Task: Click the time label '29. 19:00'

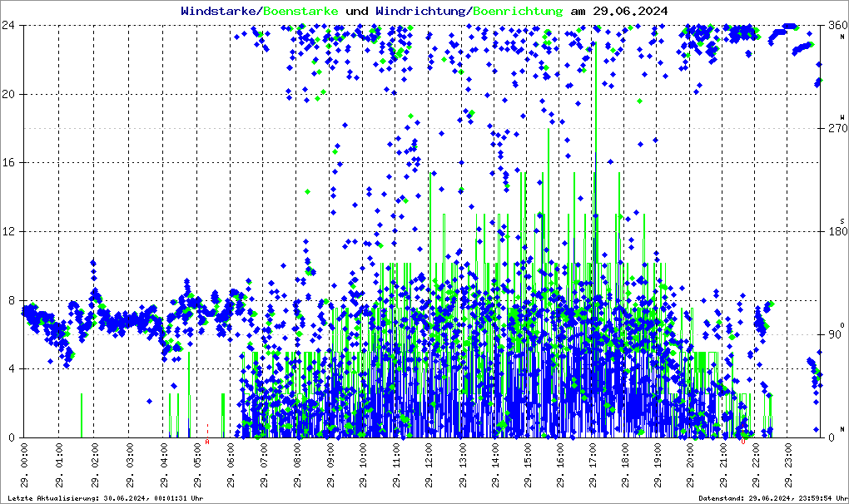Action: click(658, 466)
